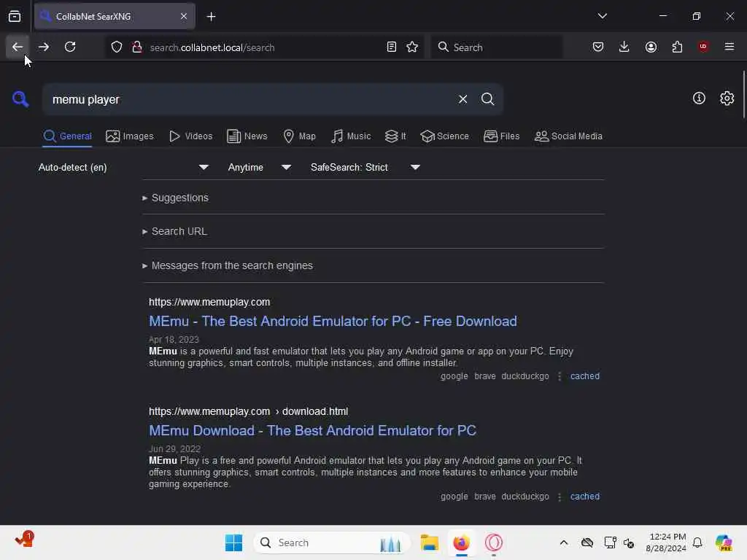Select the General category tab
The width and height of the screenshot is (747, 560).
[x=67, y=136]
